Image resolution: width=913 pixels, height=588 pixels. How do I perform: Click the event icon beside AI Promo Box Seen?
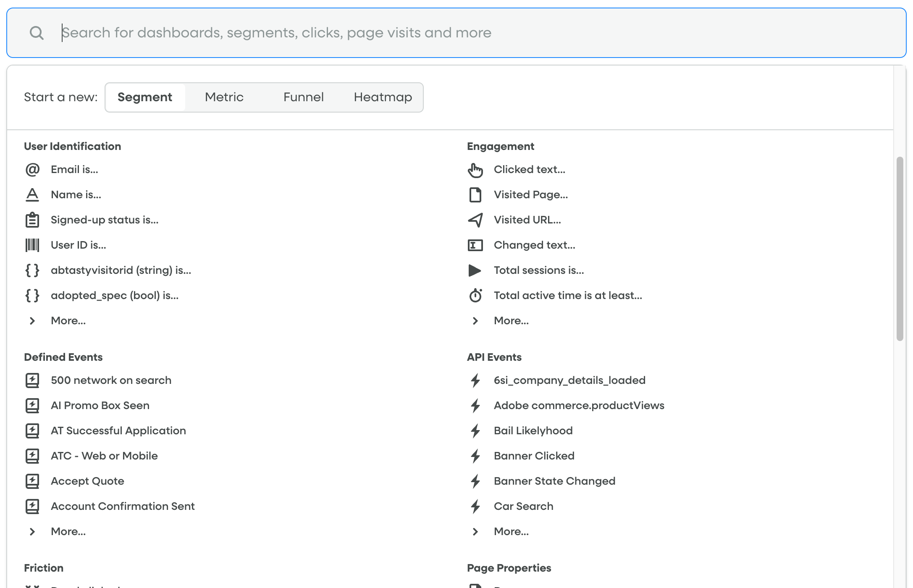pyautogui.click(x=32, y=406)
